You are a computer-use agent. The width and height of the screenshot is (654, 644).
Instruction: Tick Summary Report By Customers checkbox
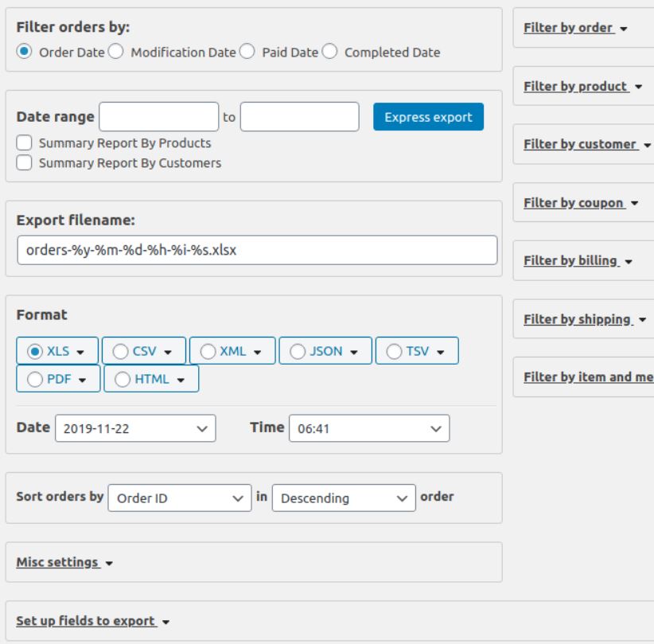click(x=25, y=163)
